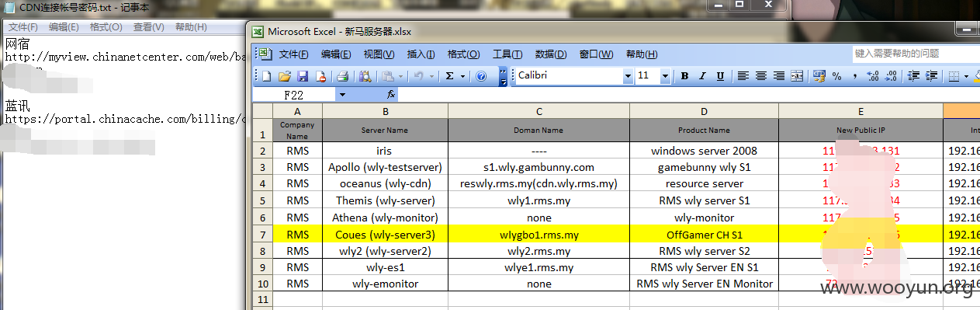Open Excel 编辑(E) menu
The image size is (980, 310).
[336, 54]
